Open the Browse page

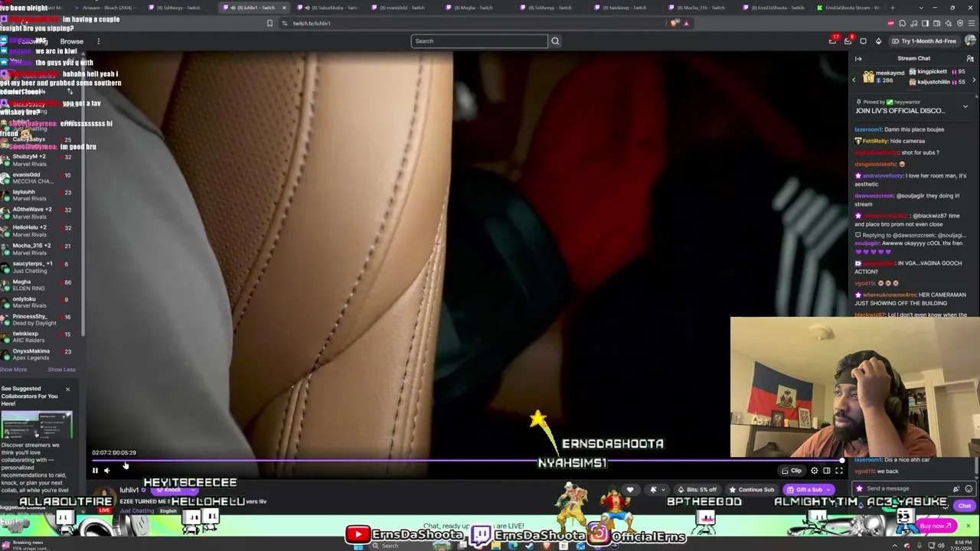(71, 41)
